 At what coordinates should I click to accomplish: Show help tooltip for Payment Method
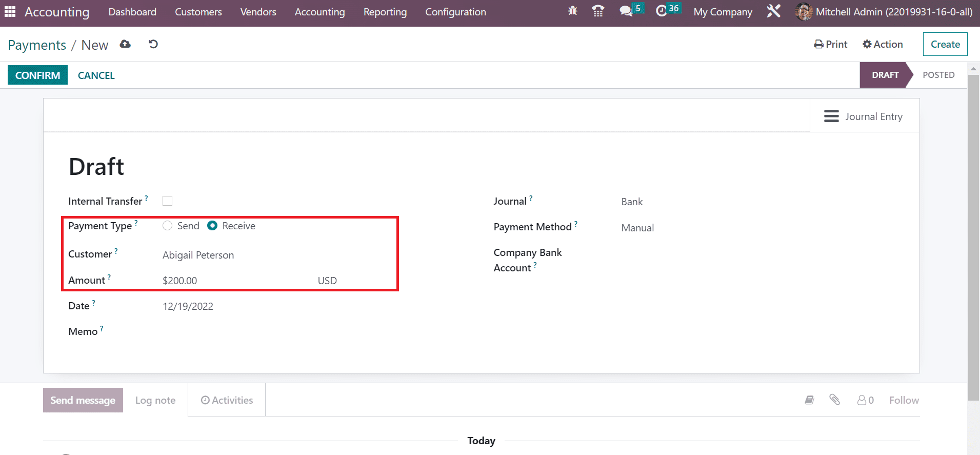pos(576,224)
